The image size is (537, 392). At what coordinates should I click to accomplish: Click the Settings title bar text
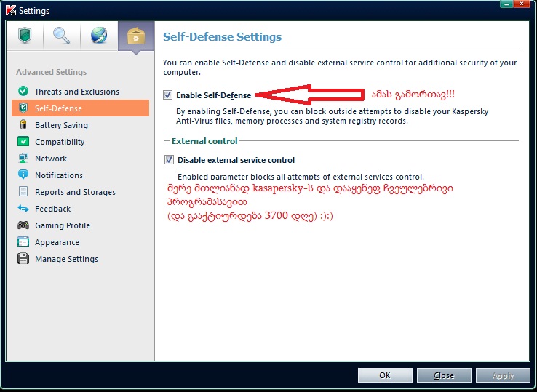tap(34, 11)
